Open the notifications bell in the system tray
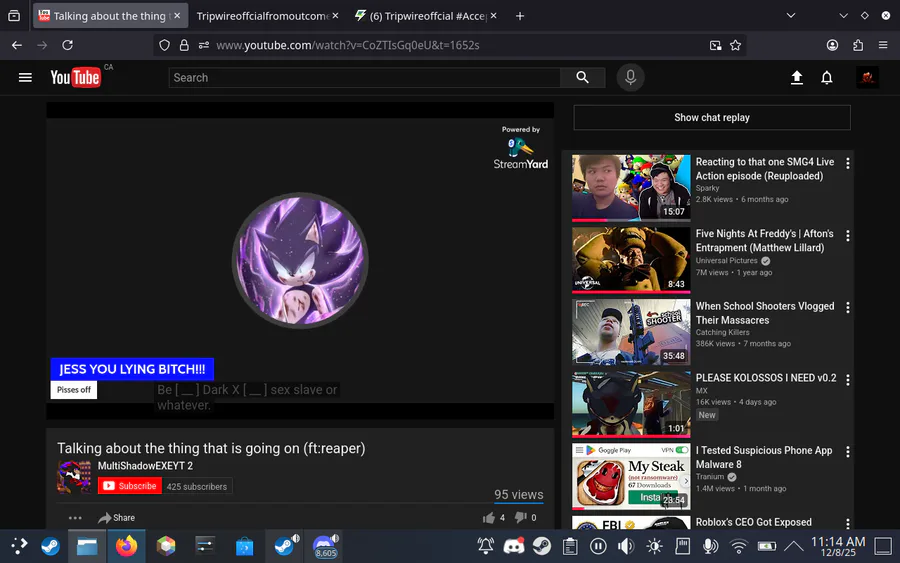 pyautogui.click(x=486, y=546)
